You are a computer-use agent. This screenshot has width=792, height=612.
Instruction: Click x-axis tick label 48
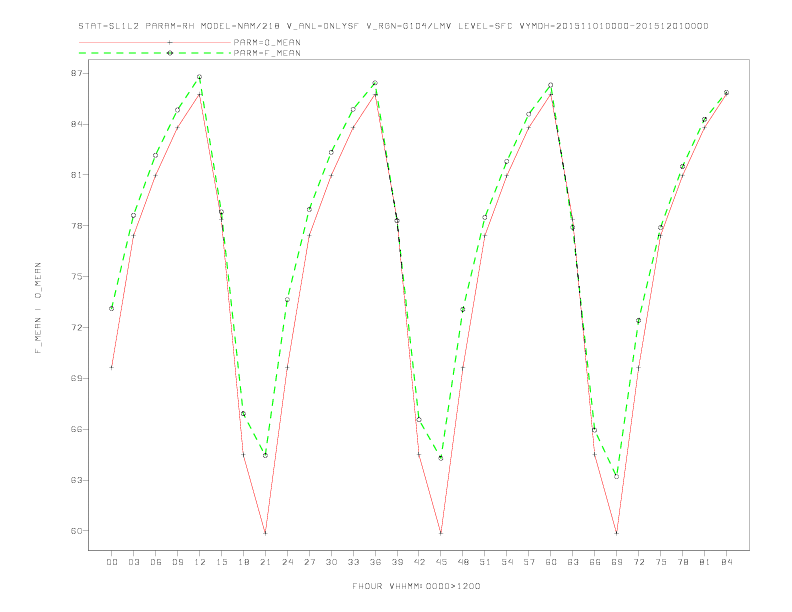coord(463,562)
